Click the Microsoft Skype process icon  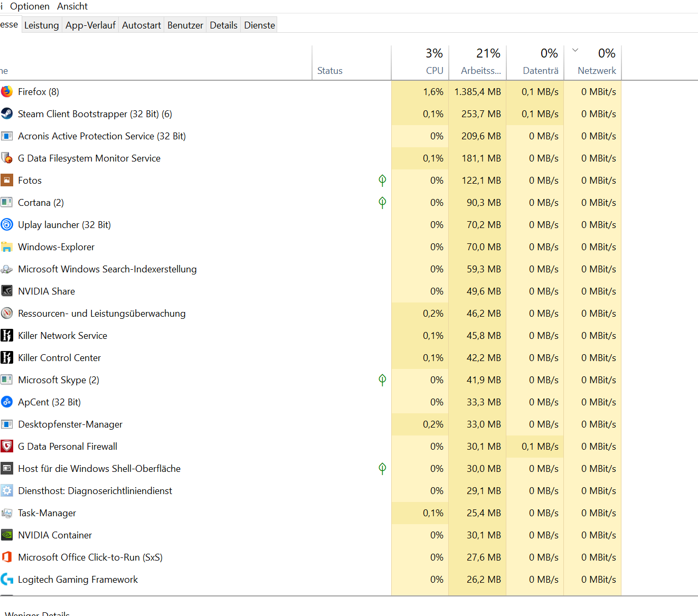[7, 380]
